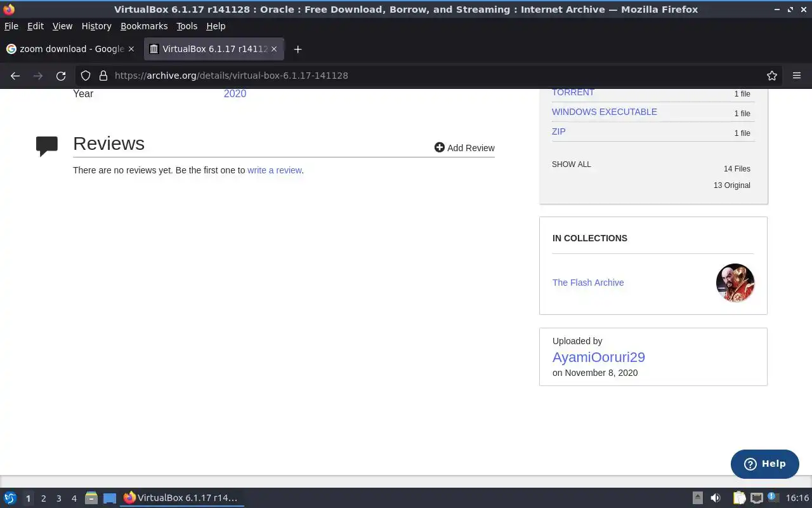Select workspace 1 in the pager
812x508 pixels.
click(x=28, y=498)
